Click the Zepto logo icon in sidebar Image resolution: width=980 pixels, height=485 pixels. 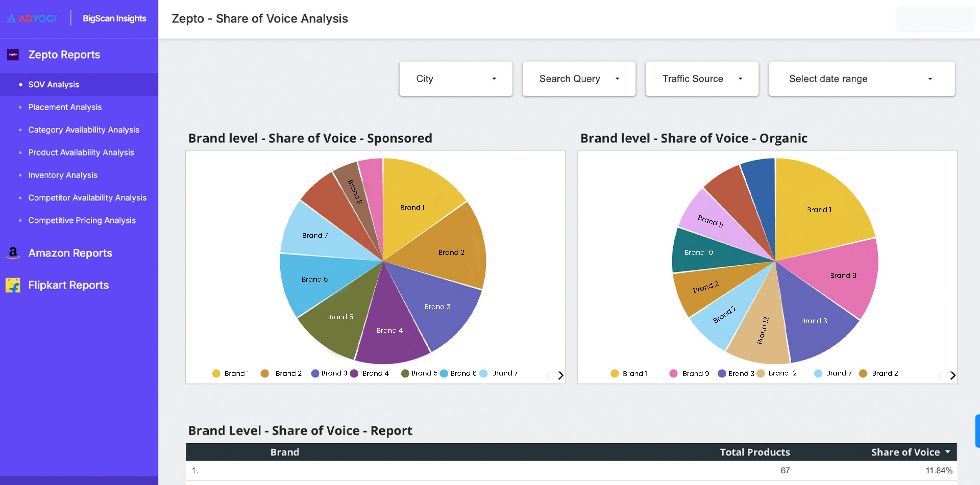pyautogui.click(x=13, y=55)
